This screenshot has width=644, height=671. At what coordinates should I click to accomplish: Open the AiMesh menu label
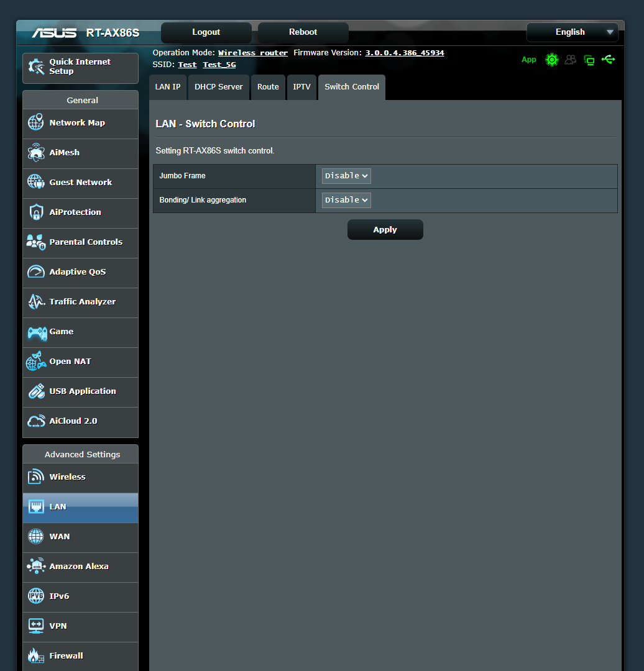click(64, 152)
